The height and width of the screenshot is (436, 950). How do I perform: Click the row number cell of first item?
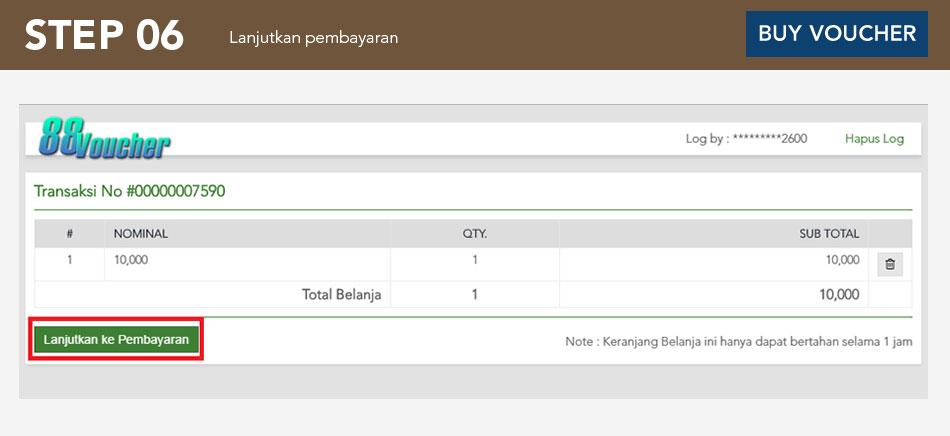click(70, 260)
